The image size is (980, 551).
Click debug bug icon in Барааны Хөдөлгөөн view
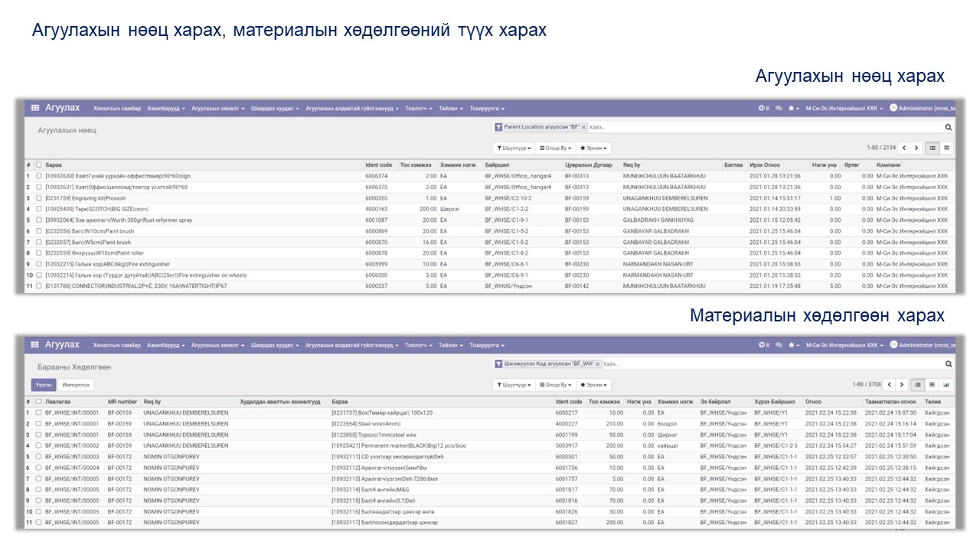click(x=793, y=345)
